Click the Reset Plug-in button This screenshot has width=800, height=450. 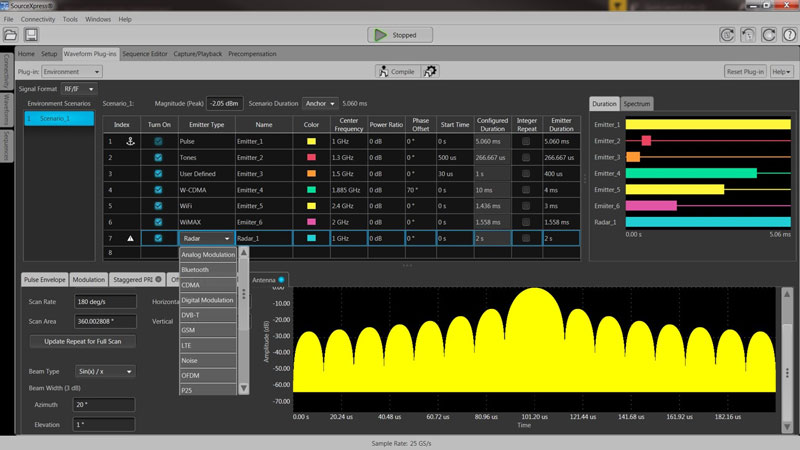coord(745,72)
